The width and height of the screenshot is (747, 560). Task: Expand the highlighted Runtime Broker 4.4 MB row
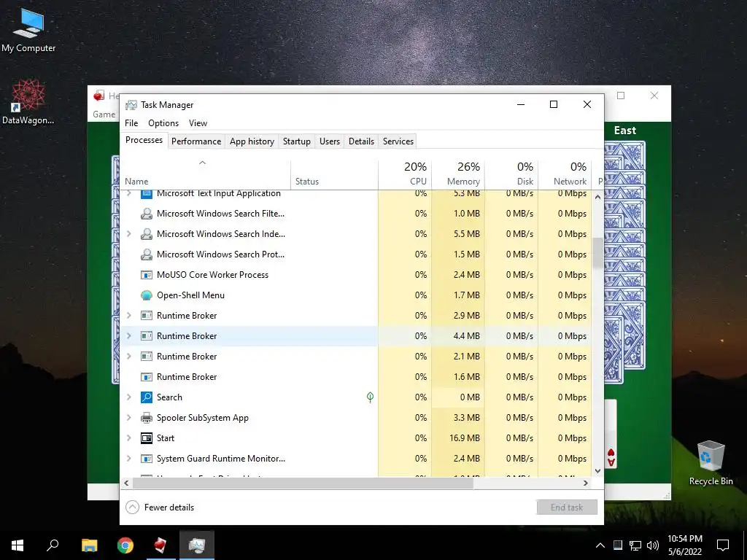point(128,335)
